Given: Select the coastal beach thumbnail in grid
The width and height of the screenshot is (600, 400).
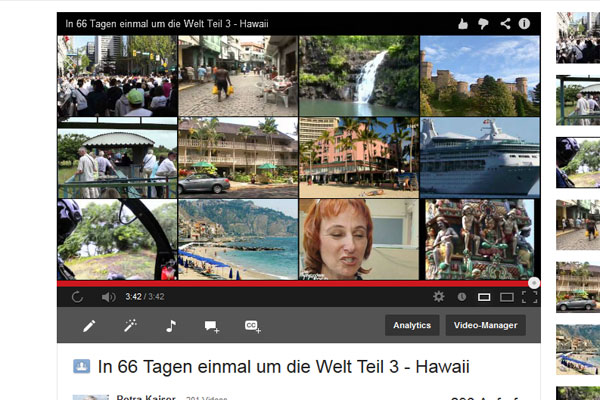Looking at the screenshot, I should coord(238,239).
